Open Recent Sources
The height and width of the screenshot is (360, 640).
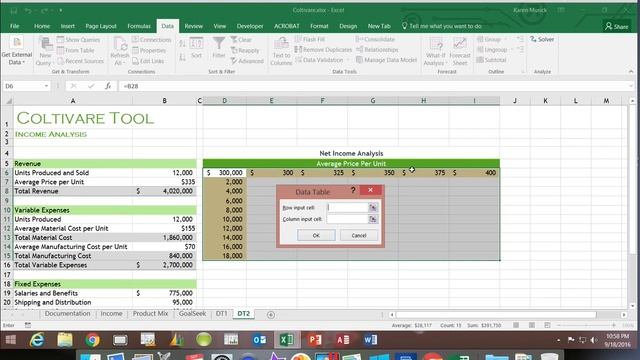(x=80, y=61)
